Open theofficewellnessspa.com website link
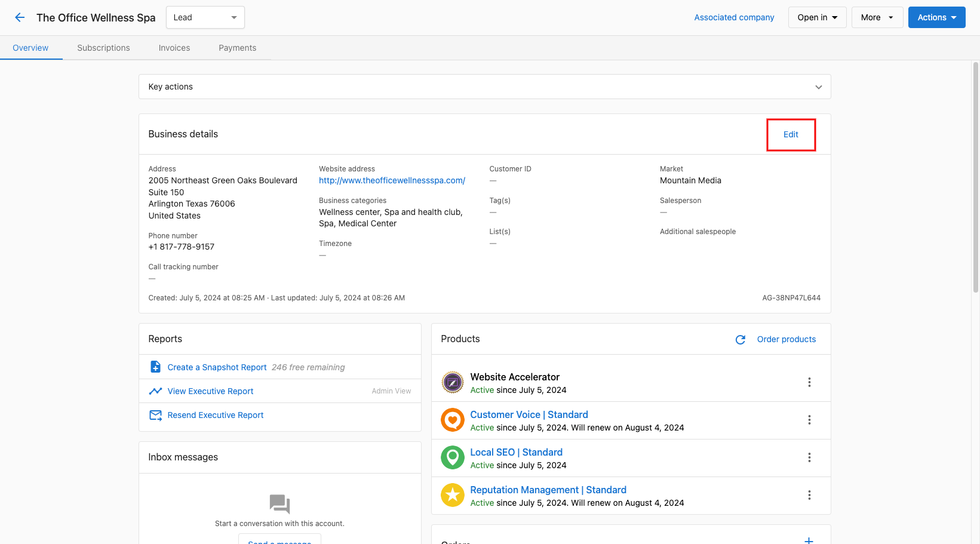Image resolution: width=980 pixels, height=544 pixels. point(392,180)
